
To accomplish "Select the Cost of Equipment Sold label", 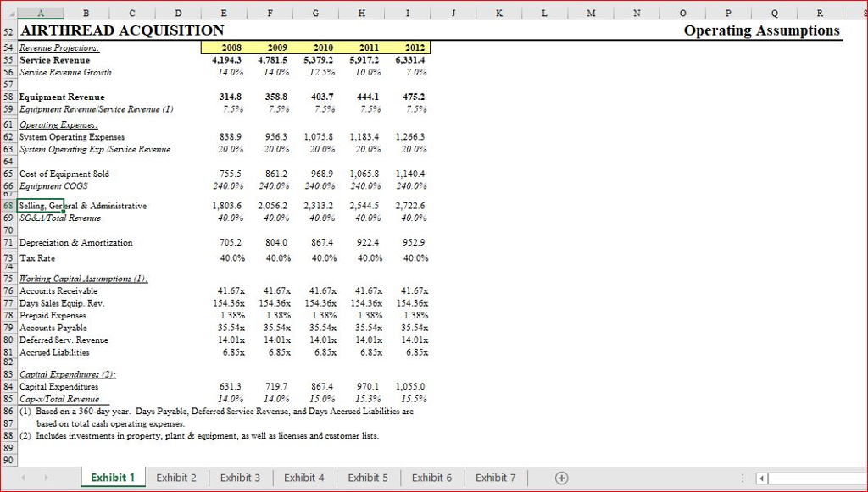I will click(x=64, y=174).
